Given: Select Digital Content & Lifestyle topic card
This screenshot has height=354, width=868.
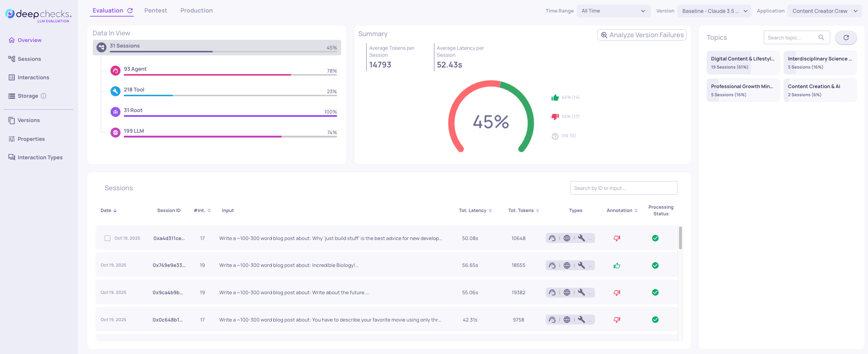Looking at the screenshot, I should 743,63.
